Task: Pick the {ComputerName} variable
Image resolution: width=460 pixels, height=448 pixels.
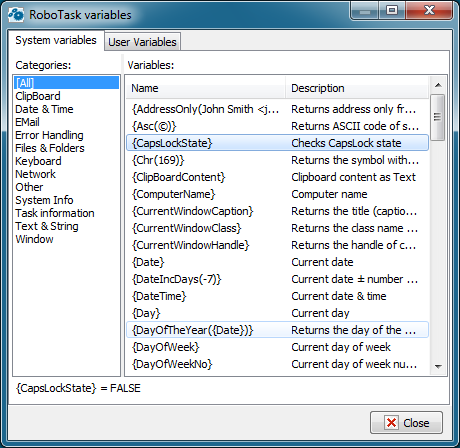Action: [x=277, y=194]
